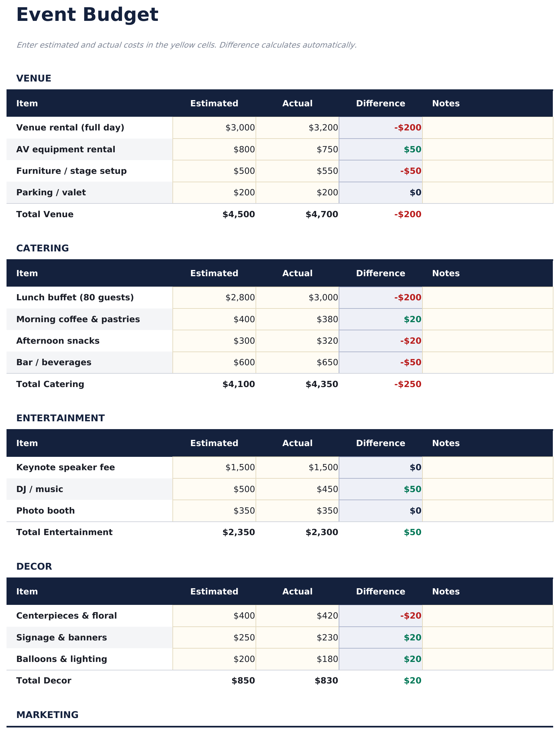
Task: Click the Total Venue estimated amount $4,500
Action: click(x=238, y=215)
